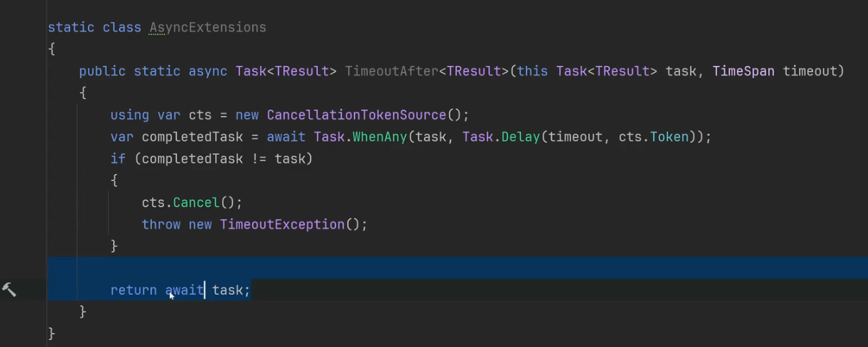Click the await keyword in return statement

coord(184,290)
